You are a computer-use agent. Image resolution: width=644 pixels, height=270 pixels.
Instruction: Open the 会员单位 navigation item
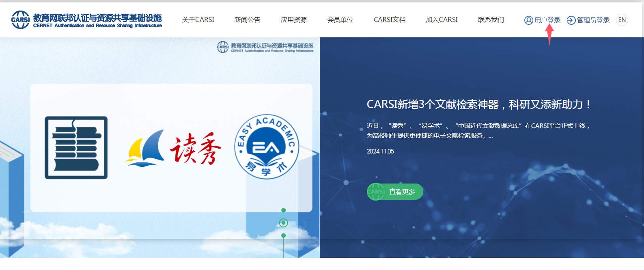pyautogui.click(x=340, y=20)
